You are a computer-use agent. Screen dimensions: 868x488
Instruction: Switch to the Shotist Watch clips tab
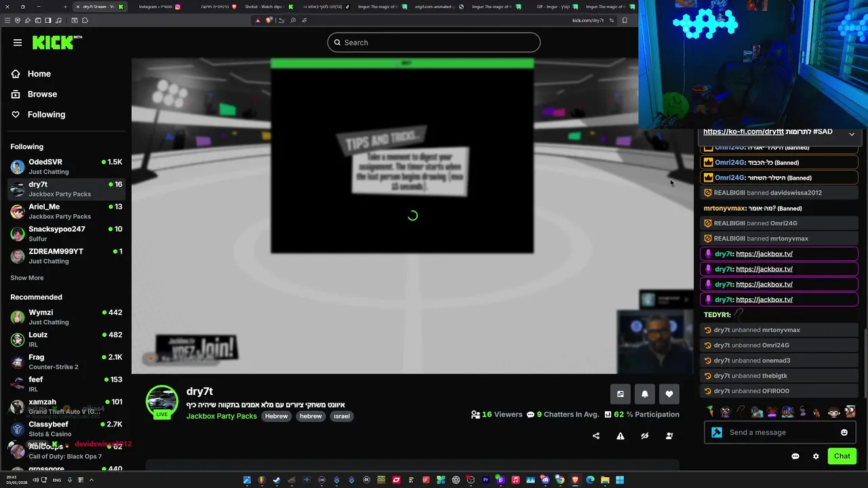[x=268, y=7]
